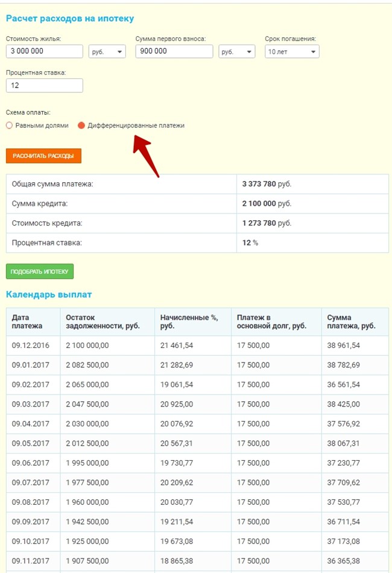Click the total payment value 3 373 780 руб.

[266, 184]
